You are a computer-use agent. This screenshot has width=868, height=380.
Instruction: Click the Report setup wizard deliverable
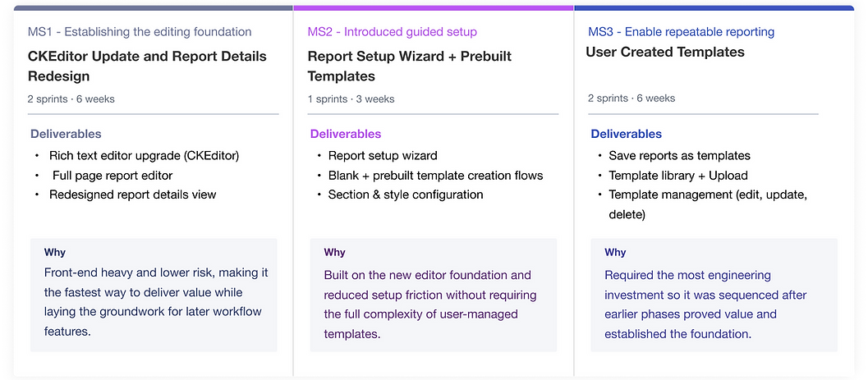click(383, 155)
